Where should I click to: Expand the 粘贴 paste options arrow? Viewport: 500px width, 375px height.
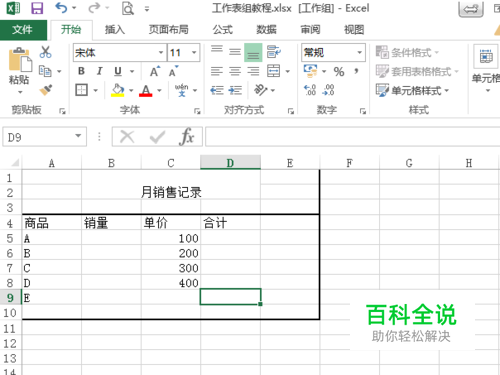pos(20,92)
